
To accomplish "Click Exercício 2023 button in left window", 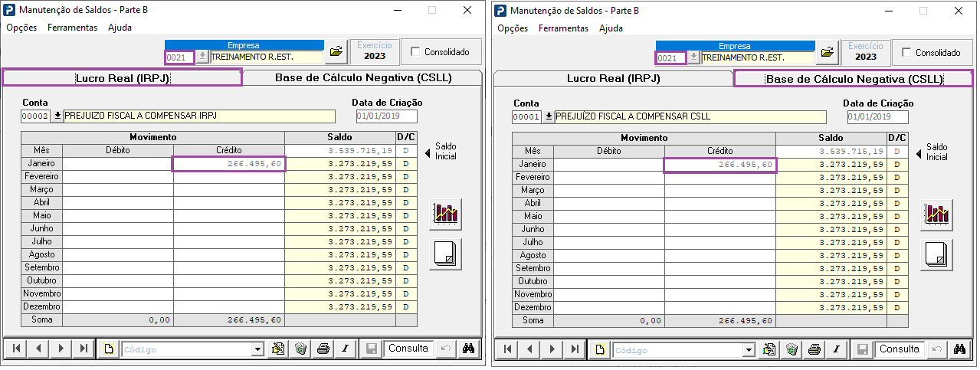I will (374, 51).
